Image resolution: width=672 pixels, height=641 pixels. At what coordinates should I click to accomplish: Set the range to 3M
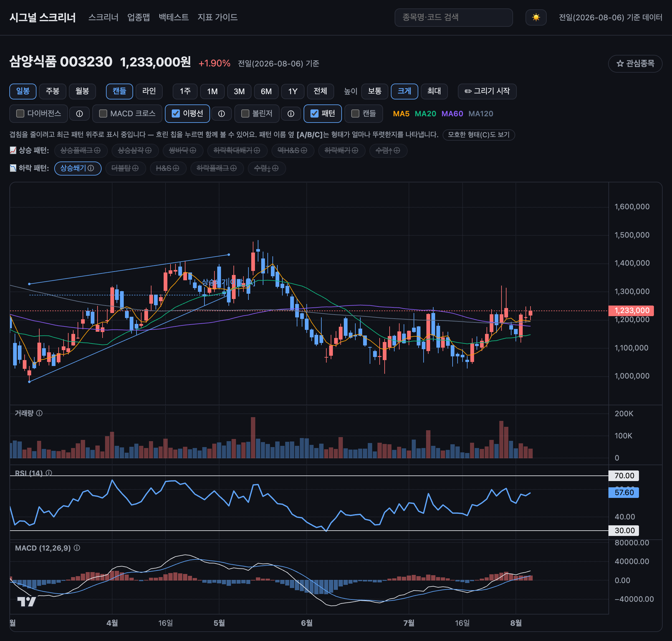[239, 91]
